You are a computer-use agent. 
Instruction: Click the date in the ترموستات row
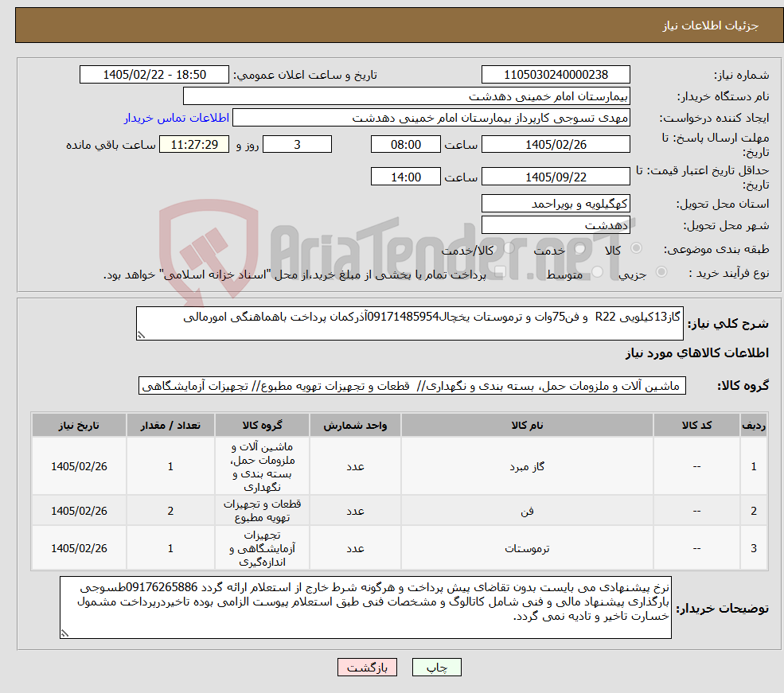79,548
